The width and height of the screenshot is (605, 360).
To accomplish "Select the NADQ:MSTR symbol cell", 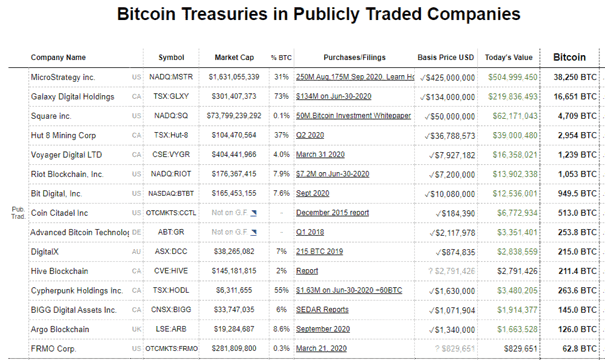I will (171, 77).
